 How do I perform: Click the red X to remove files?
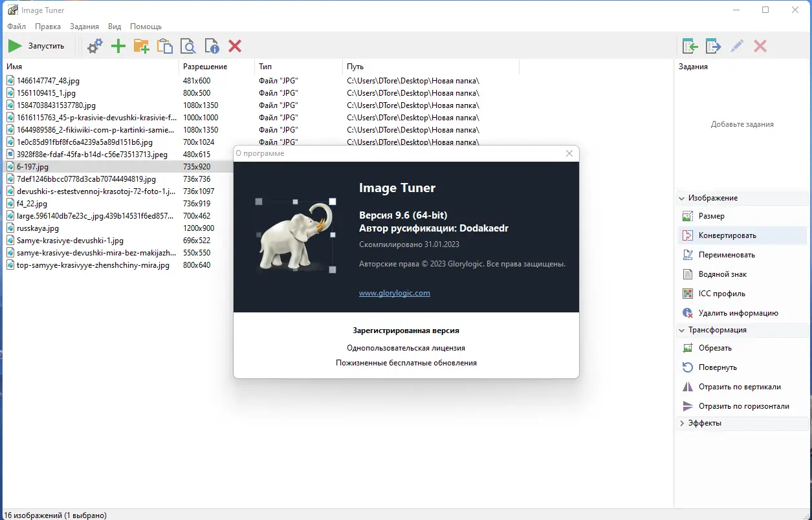(x=234, y=46)
